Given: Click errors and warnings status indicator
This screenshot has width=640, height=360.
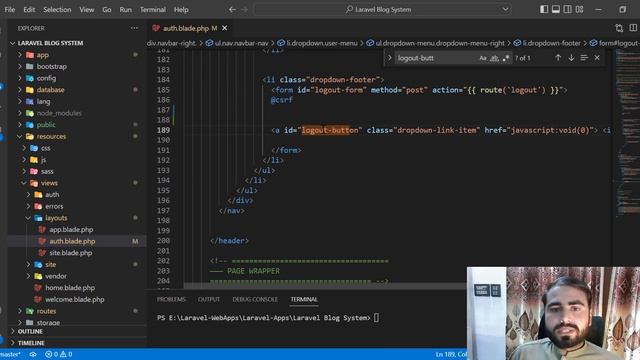Looking at the screenshot, I should point(59,354).
